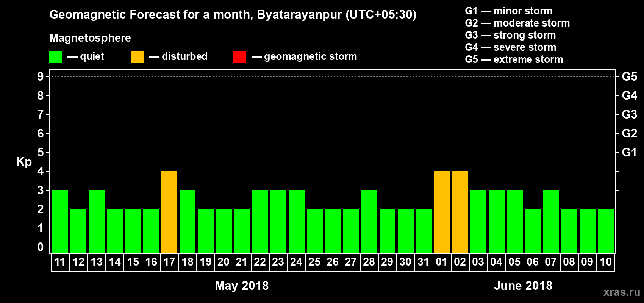Click the June 2018 month label
The width and height of the screenshot is (644, 303).
tap(523, 286)
